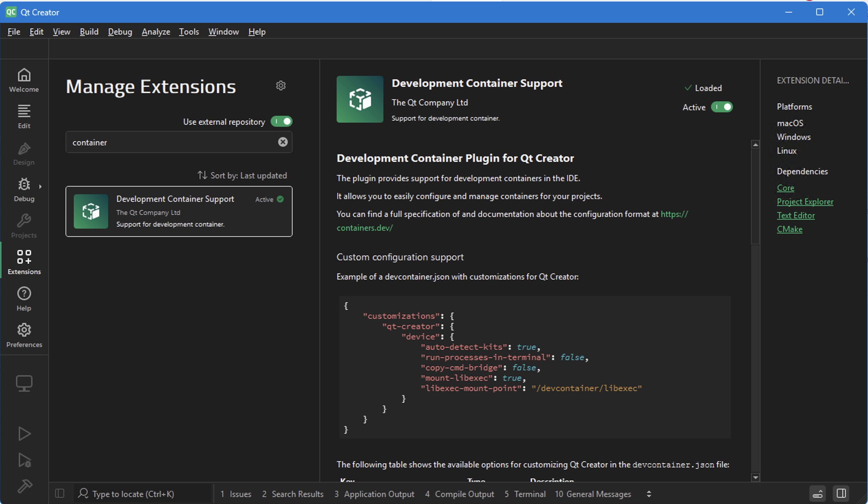The image size is (868, 504).
Task: Open output panes selector arrows
Action: coord(649,494)
